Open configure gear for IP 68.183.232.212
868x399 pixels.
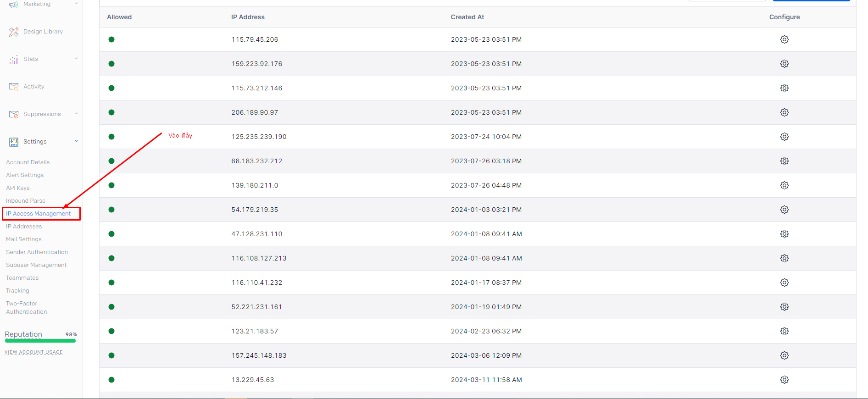pyautogui.click(x=784, y=161)
